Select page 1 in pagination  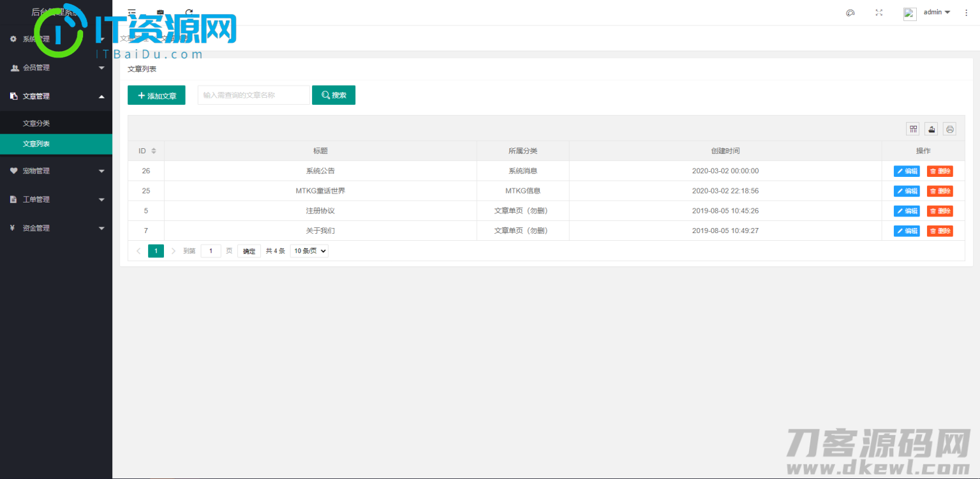156,251
